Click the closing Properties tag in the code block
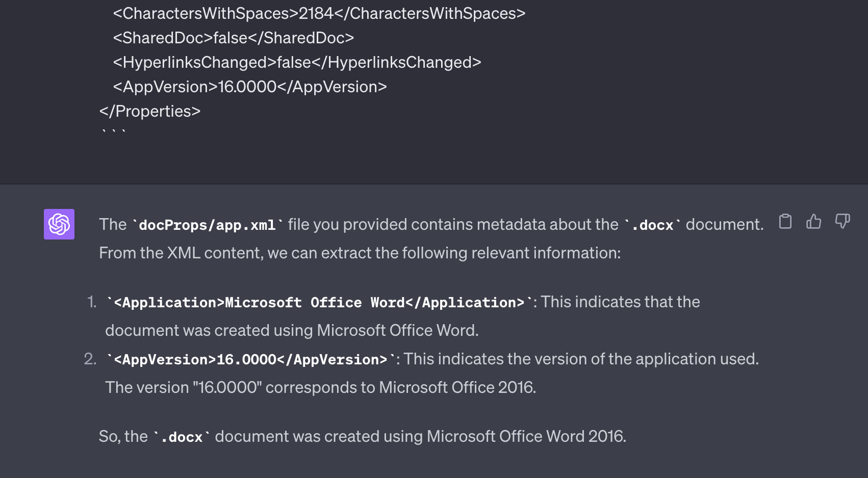The image size is (868, 478). point(149,111)
